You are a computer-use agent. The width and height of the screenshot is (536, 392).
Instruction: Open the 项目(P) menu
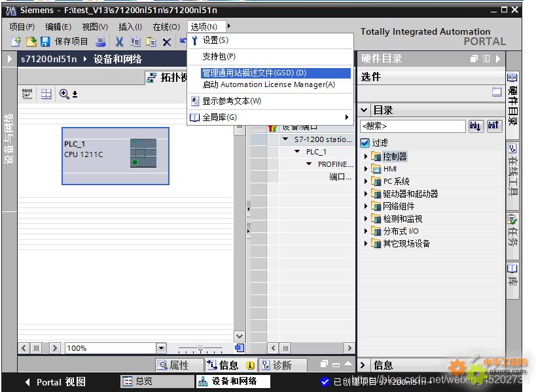pos(22,27)
